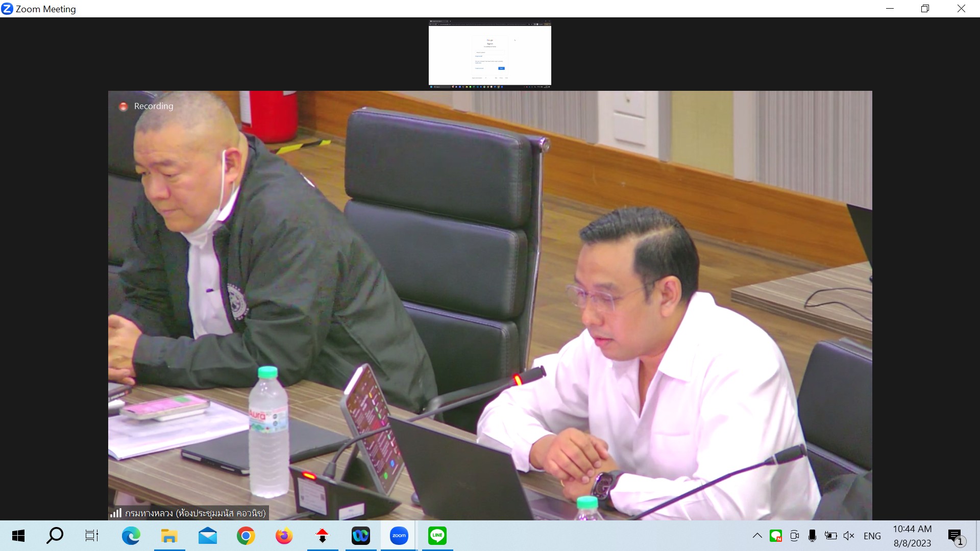
Task: Open the Windows Start menu
Action: tap(18, 536)
